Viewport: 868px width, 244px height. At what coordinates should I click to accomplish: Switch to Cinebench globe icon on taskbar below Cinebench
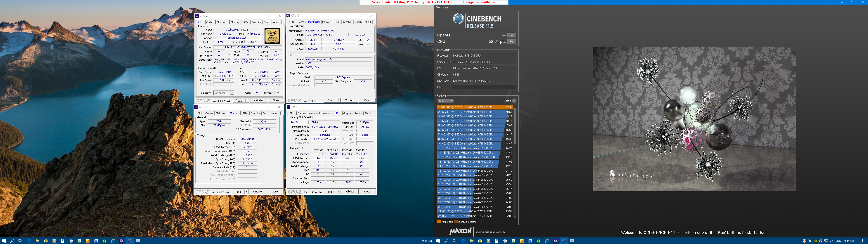click(x=564, y=241)
